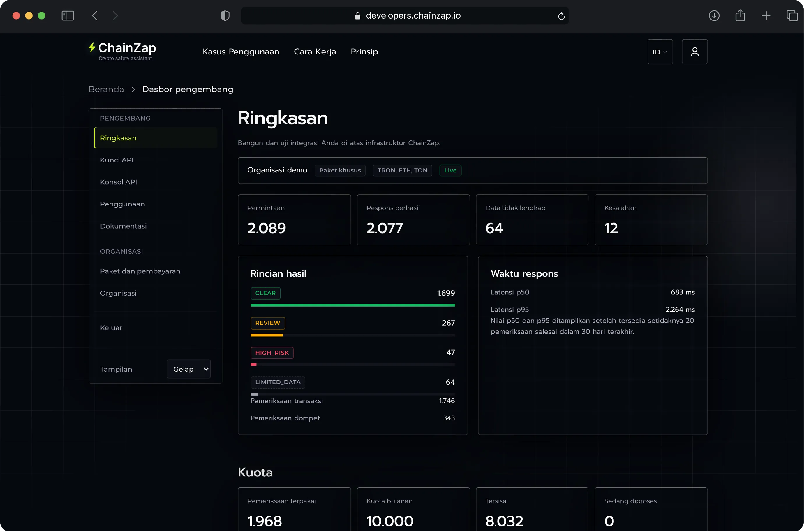Click the Kesalahan 12 stat card
Viewport: 804px width, 532px height.
[x=650, y=220]
